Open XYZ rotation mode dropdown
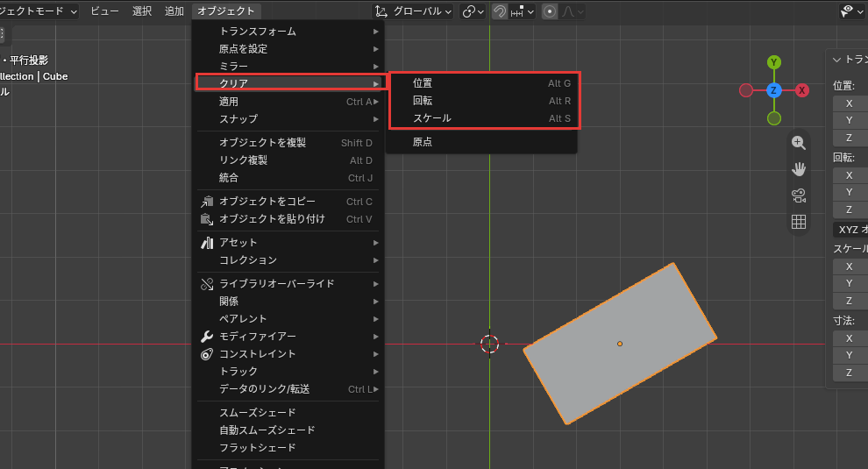Image resolution: width=868 pixels, height=469 pixels. click(850, 230)
